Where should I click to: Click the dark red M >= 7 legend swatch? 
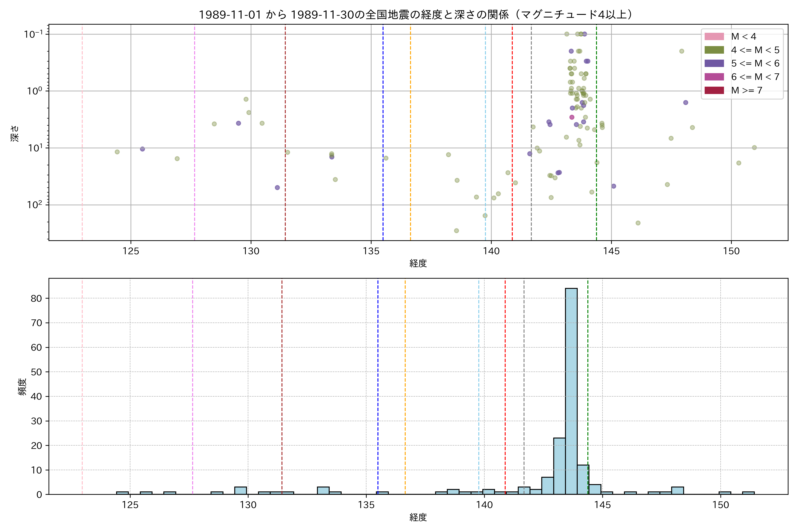coord(714,90)
